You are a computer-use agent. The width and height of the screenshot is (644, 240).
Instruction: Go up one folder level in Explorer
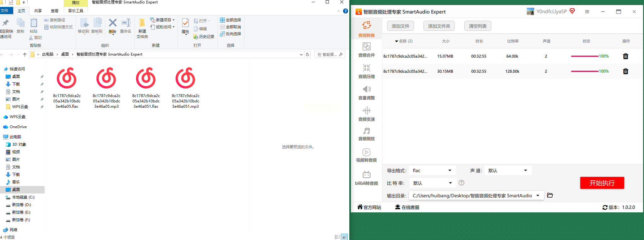[x=25, y=54]
